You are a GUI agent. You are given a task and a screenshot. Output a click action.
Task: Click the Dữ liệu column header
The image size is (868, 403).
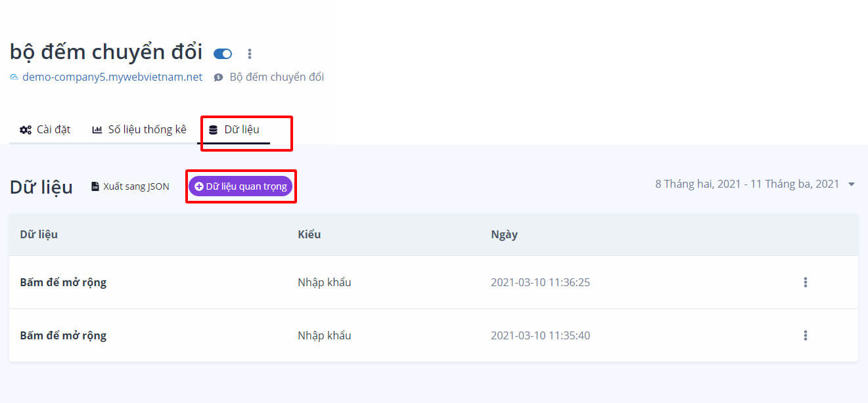pos(39,234)
